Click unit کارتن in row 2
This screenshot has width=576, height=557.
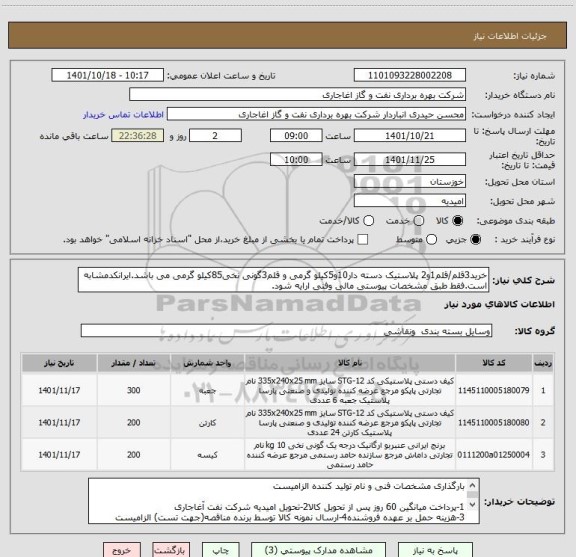point(208,423)
